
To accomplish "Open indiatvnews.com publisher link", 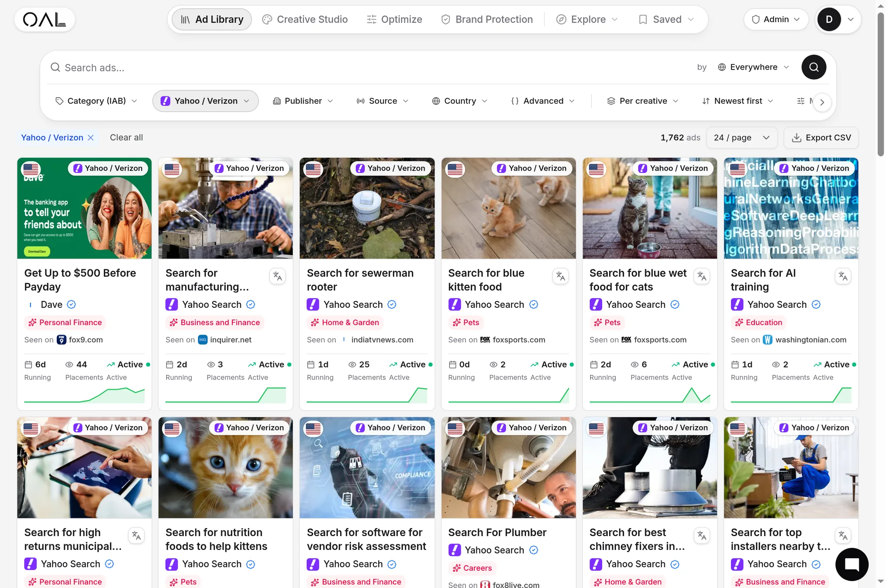I will 382,340.
